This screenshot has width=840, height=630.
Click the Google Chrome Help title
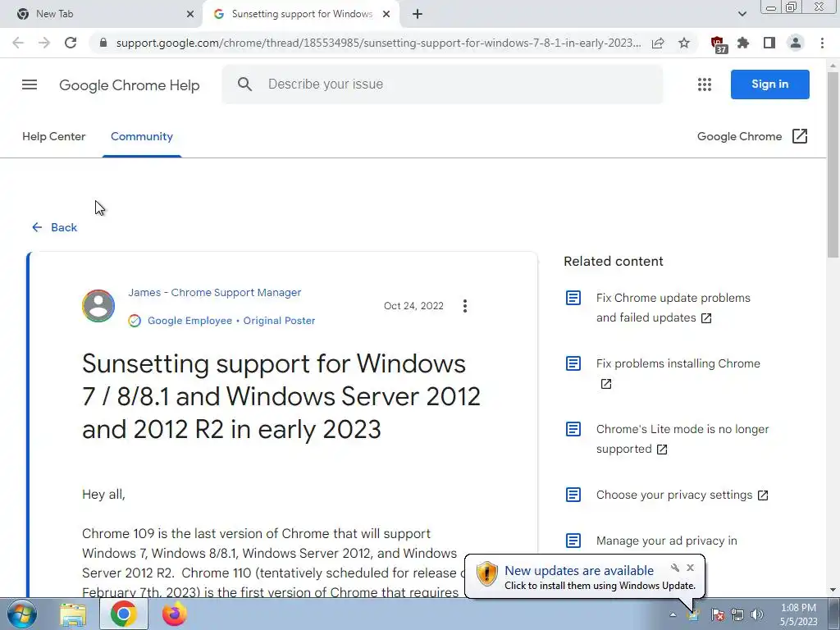click(x=129, y=85)
